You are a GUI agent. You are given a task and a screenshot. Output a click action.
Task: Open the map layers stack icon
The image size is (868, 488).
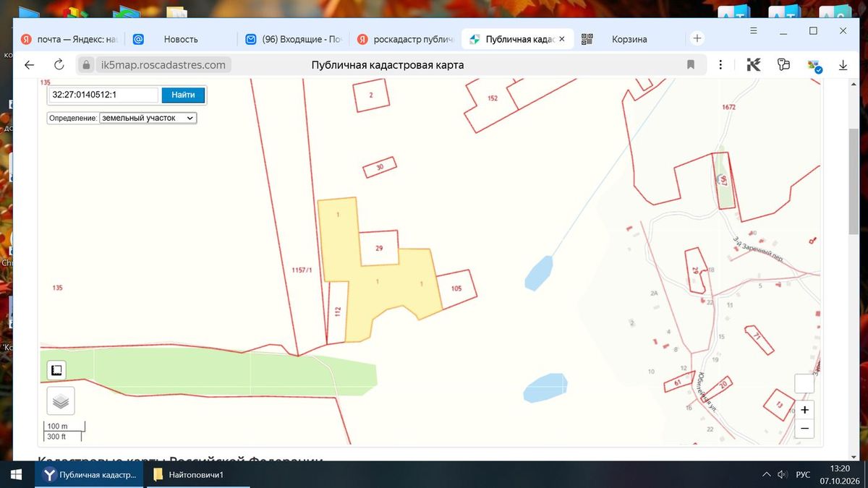pos(61,400)
